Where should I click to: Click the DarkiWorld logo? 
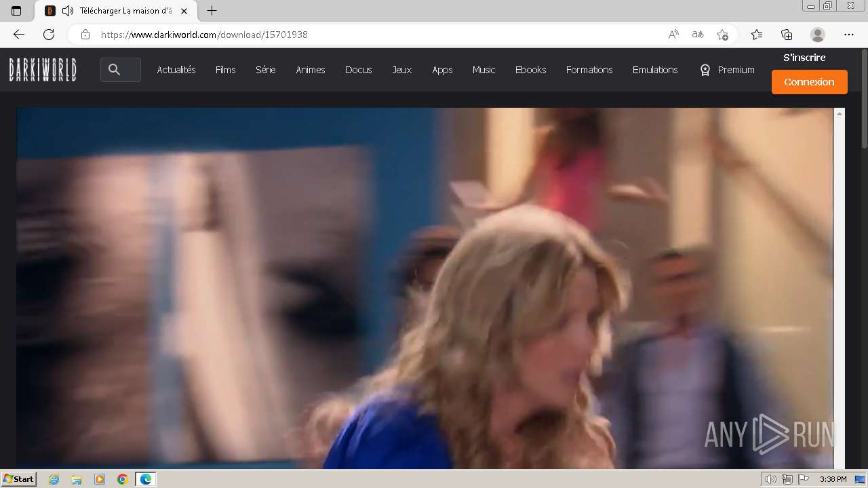[43, 70]
